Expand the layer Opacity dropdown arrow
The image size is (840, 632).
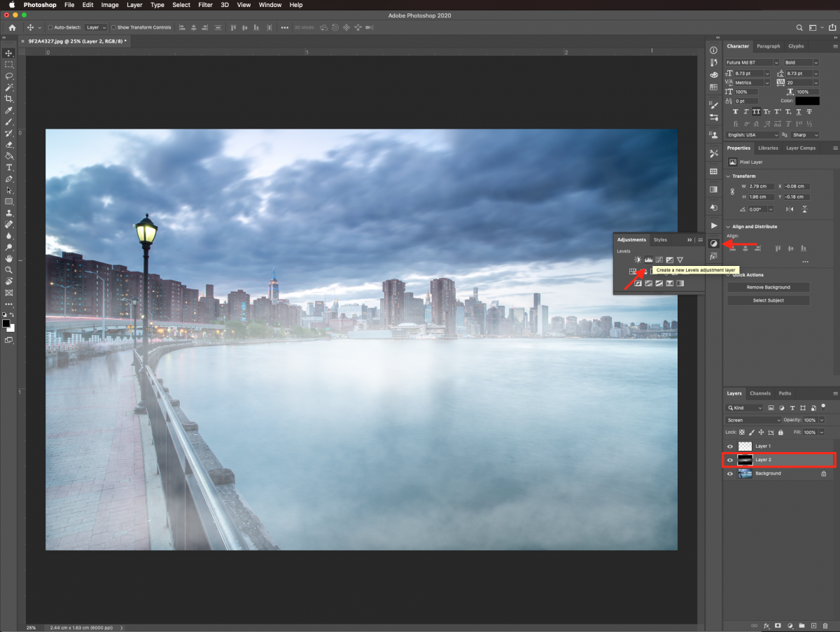pyautogui.click(x=821, y=420)
